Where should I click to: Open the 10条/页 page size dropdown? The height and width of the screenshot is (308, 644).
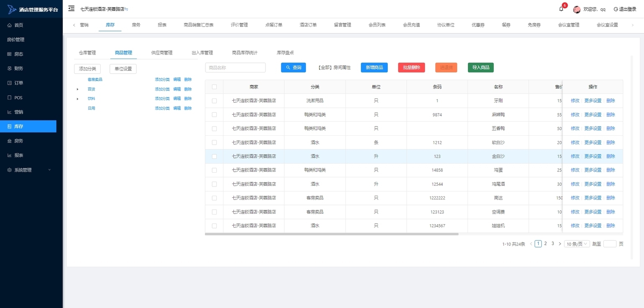pos(577,244)
